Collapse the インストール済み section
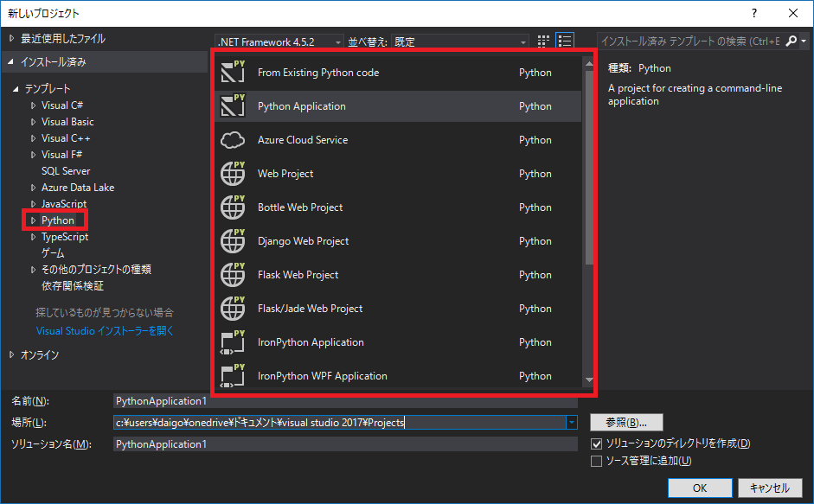Screen dimensions: 814x504 pyautogui.click(x=11, y=61)
